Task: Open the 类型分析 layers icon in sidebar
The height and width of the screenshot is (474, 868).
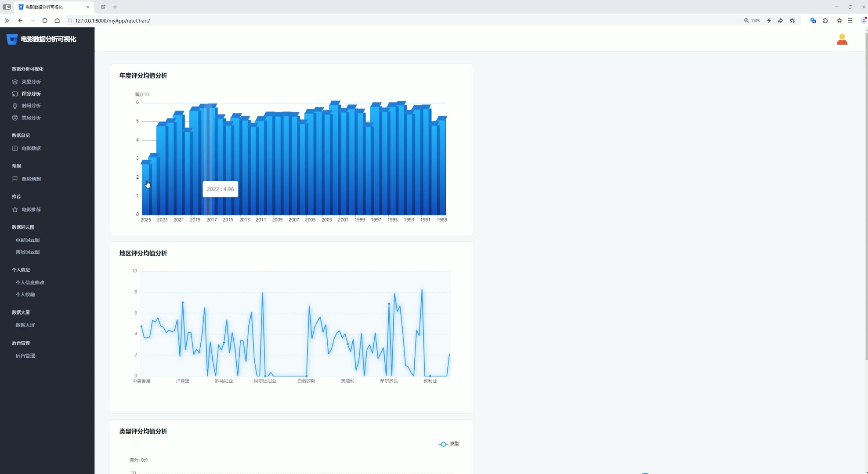Action: point(15,82)
